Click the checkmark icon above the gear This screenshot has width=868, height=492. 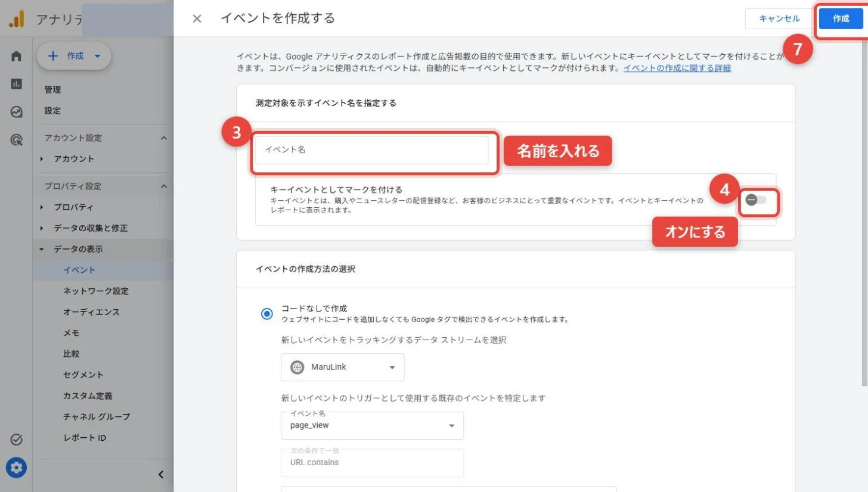point(16,440)
